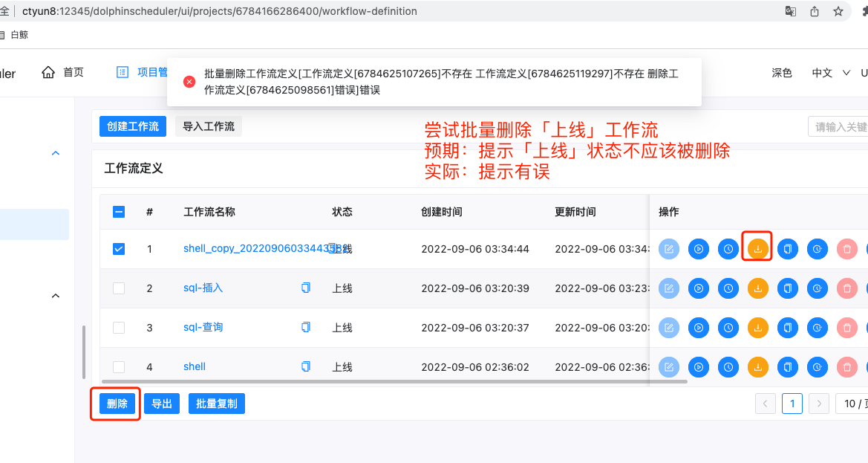Uncheck the shell_copy row checkbox

pyautogui.click(x=119, y=249)
